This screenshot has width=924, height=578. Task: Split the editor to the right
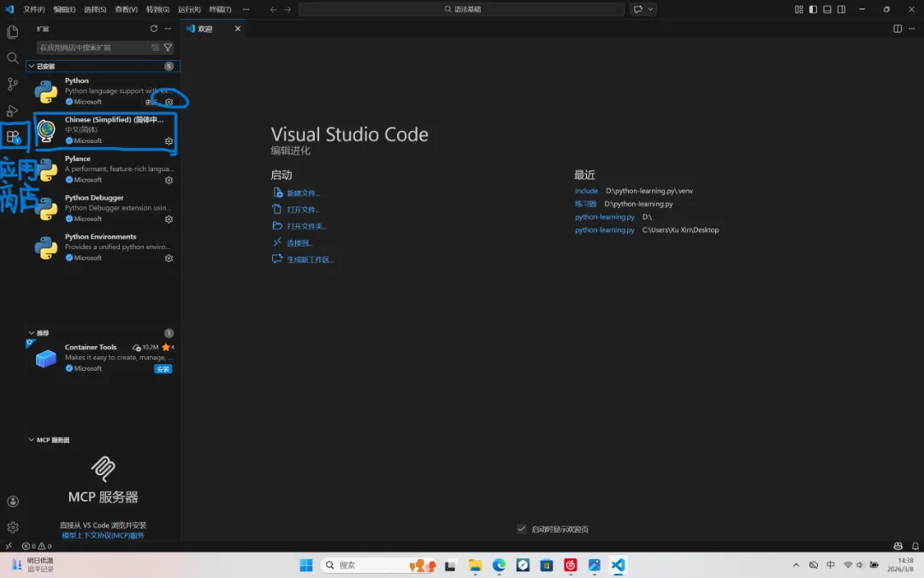click(x=897, y=28)
